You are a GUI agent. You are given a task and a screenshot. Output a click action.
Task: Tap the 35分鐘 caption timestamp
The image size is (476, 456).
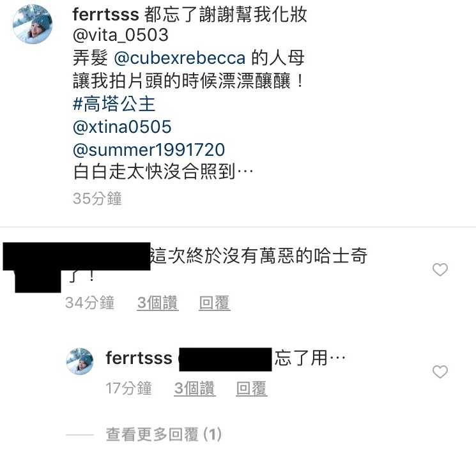[x=97, y=199]
